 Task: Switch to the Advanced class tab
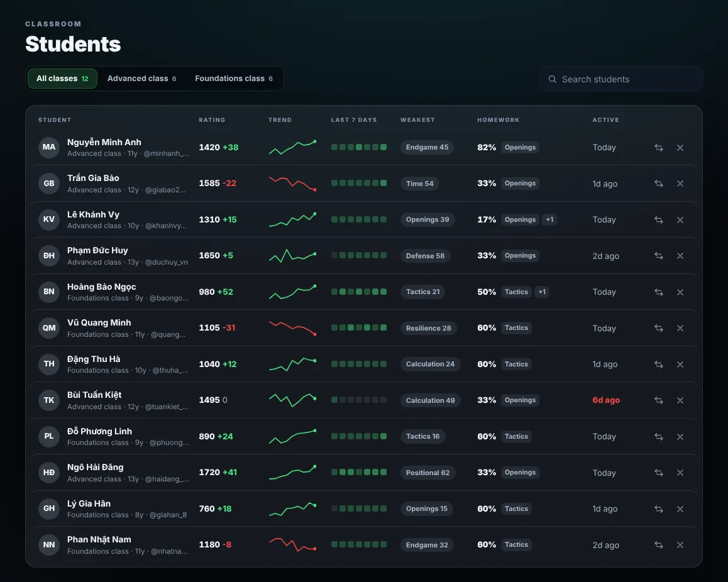pos(141,79)
